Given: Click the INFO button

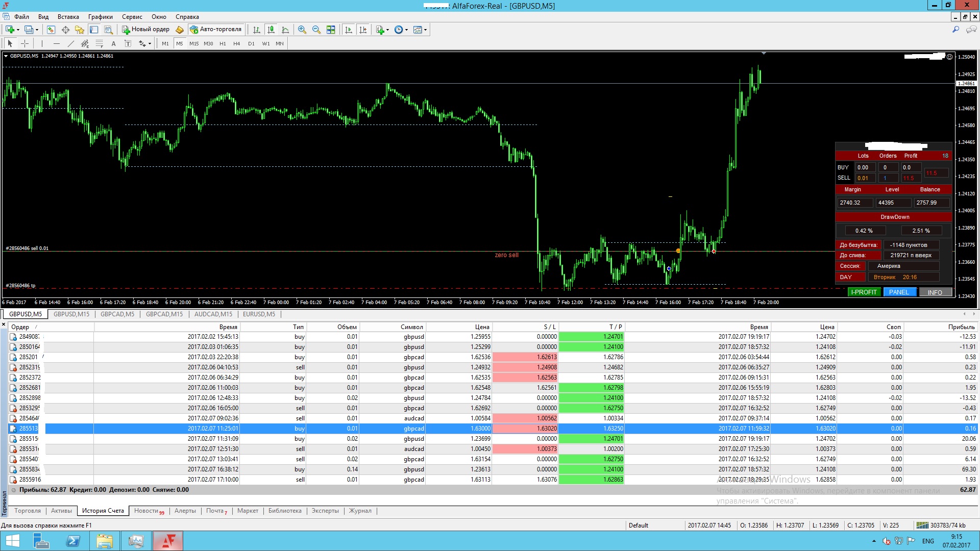Looking at the screenshot, I should tap(935, 292).
